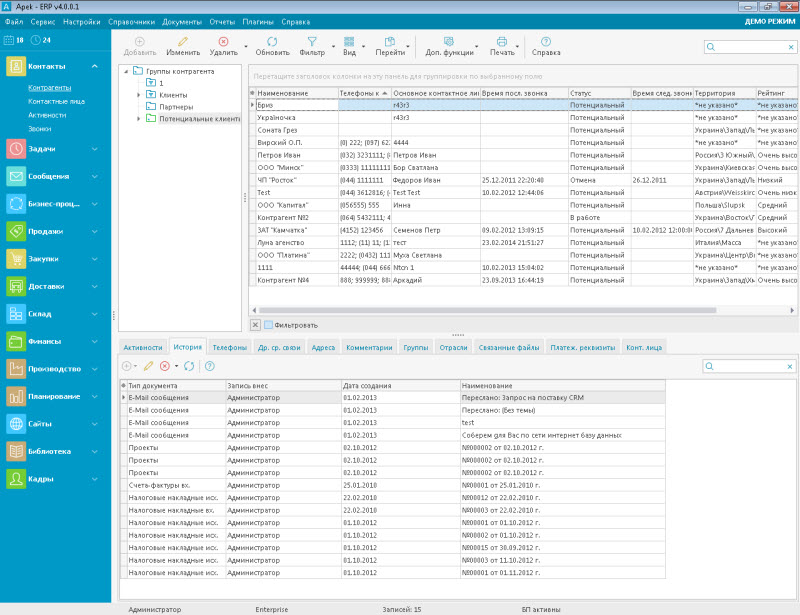Click the Обновить refresh icon in toolbar
This screenshot has height=615, width=800.
coord(272,42)
